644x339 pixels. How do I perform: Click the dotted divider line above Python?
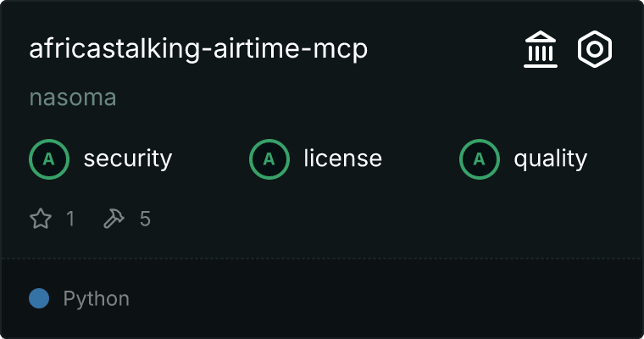pos(322,258)
